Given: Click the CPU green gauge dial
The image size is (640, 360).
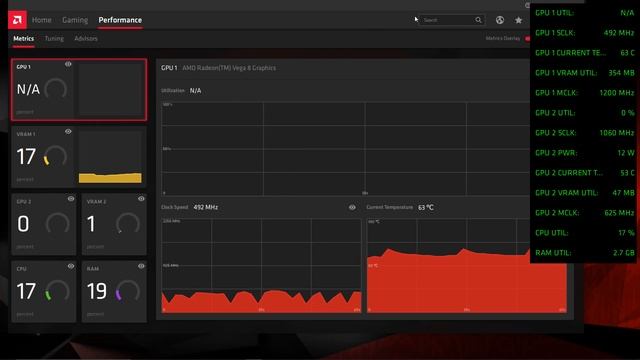Looking at the screenshot, I should pyautogui.click(x=57, y=291).
